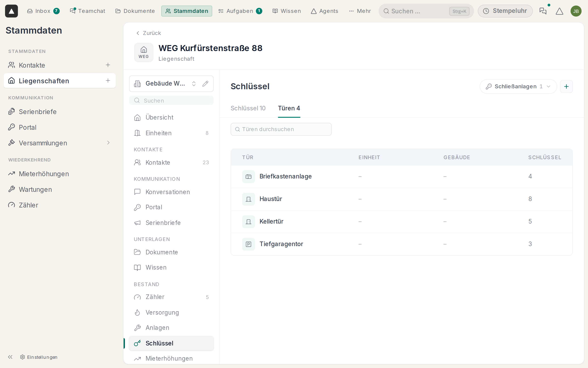Open Einheiten in the property sidebar
This screenshot has width=588, height=368.
click(171, 133)
